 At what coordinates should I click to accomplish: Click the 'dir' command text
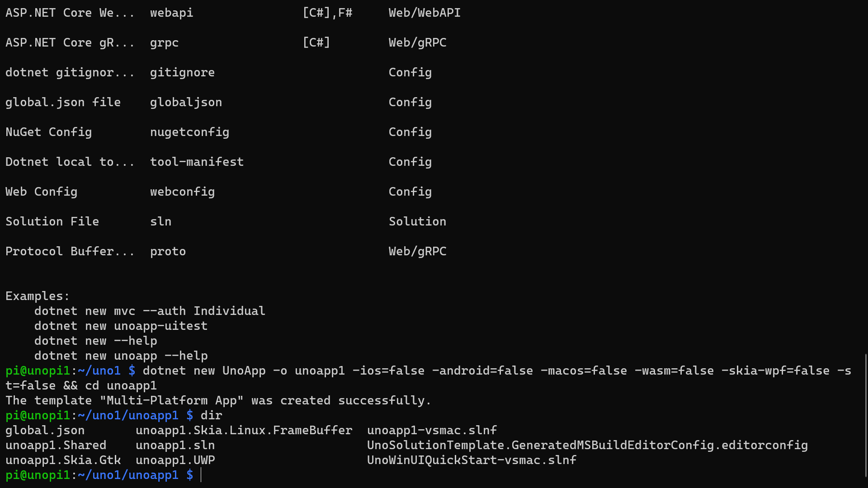coord(211,415)
